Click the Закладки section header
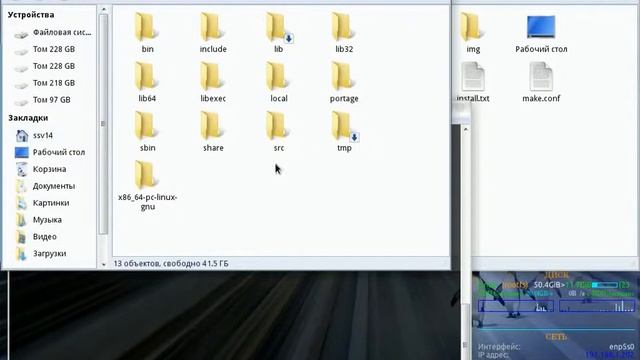Viewport: 640px width, 360px height. [x=28, y=118]
